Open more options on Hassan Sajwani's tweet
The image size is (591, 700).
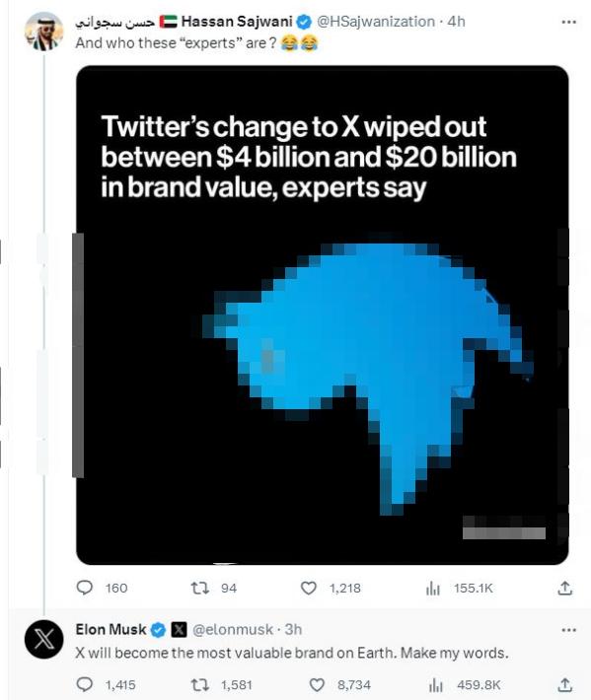(568, 22)
